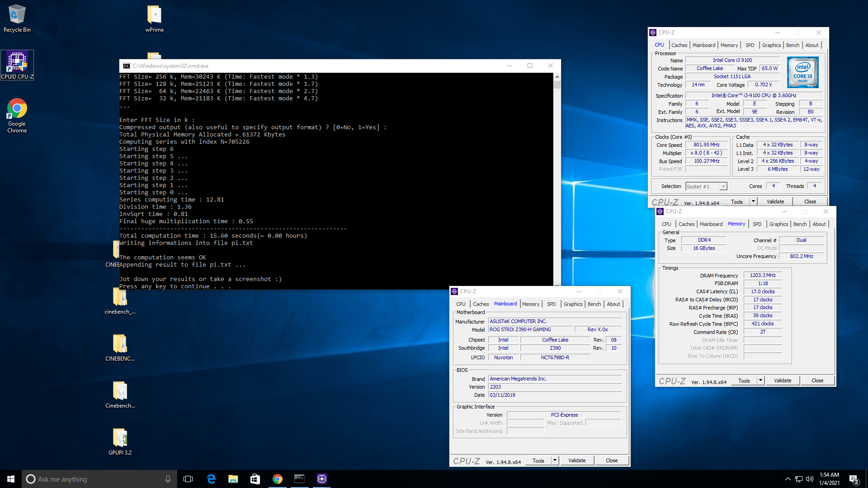Click Validate in the Mainboard window
Viewport: 868px width, 488px height.
[x=577, y=460]
